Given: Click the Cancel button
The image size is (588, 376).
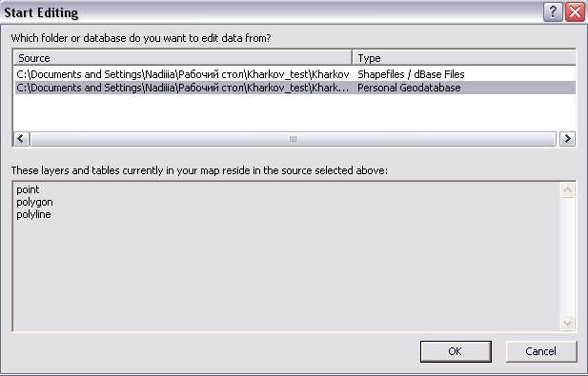Looking at the screenshot, I should [x=540, y=351].
